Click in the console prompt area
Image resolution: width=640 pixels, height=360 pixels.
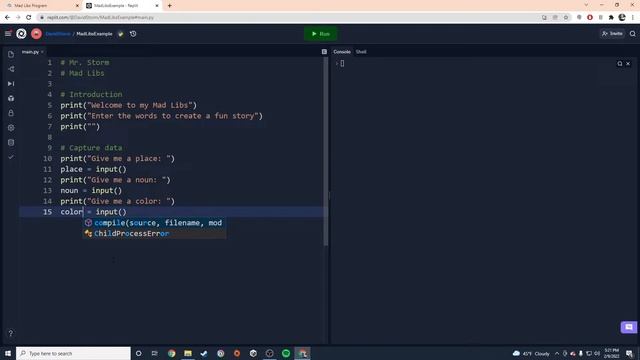(342, 63)
